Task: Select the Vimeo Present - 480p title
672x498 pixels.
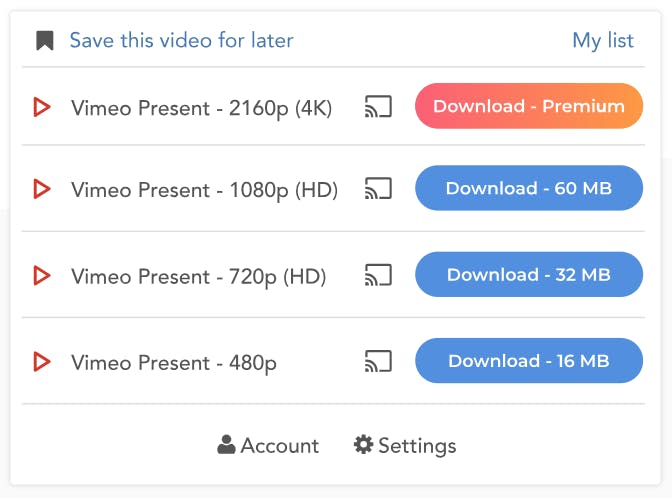Action: (x=174, y=363)
